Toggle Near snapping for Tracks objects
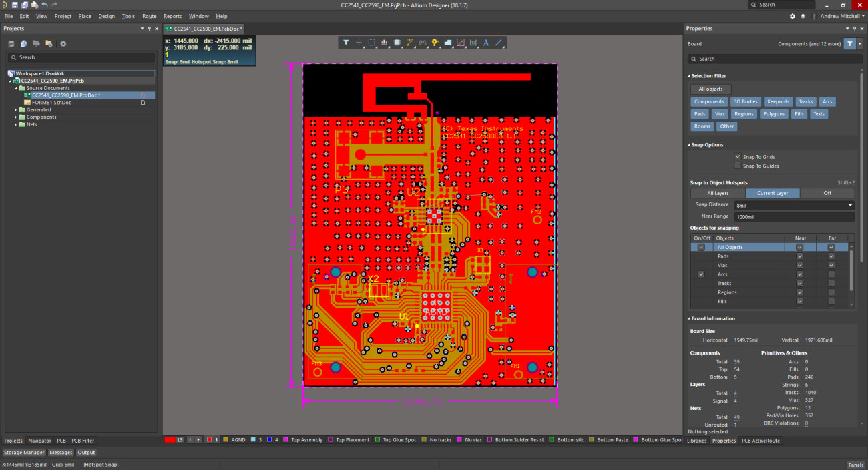The image size is (868, 470). pyautogui.click(x=799, y=283)
